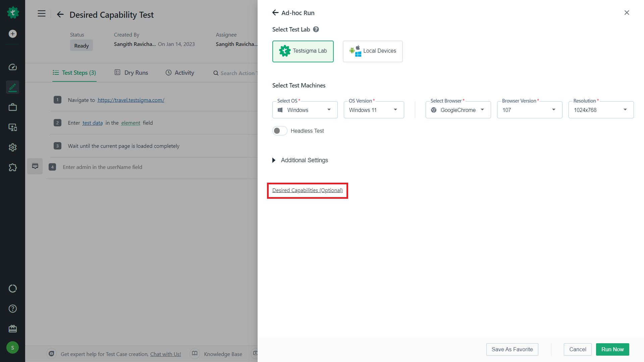Click the element placeholder in step 2
The image size is (644, 362).
(x=131, y=123)
